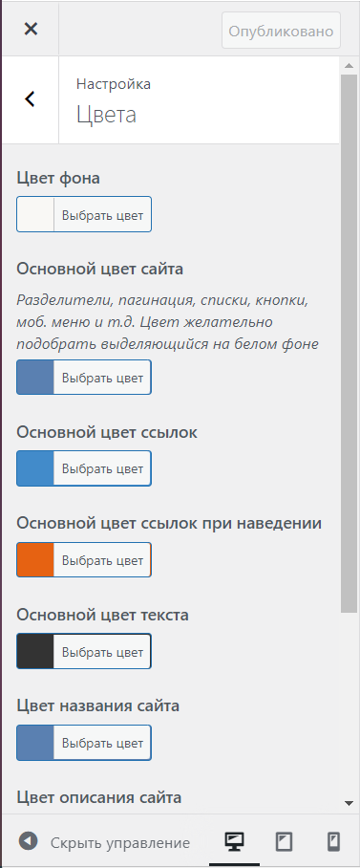Click the scrollbar up arrow
This screenshot has height=868, width=360.
349,66
